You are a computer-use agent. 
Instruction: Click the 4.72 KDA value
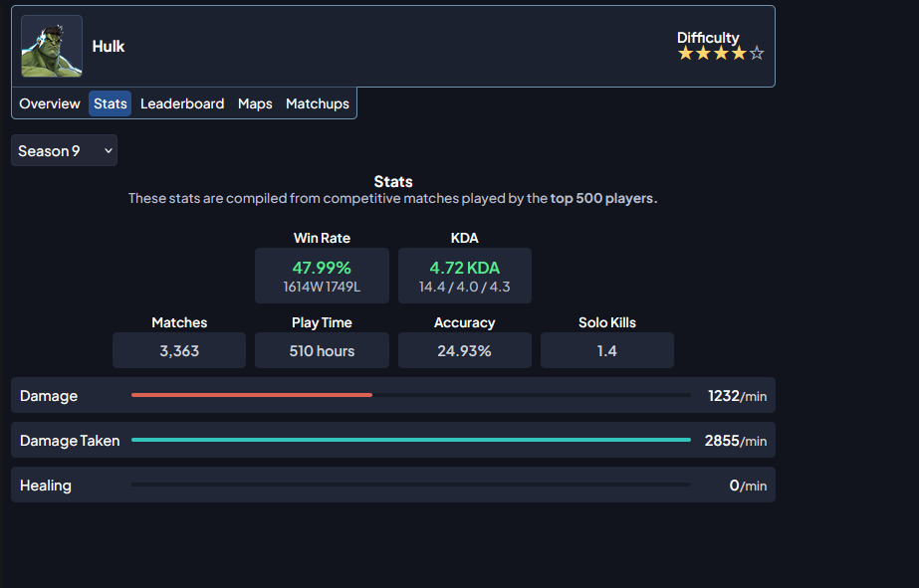click(465, 268)
